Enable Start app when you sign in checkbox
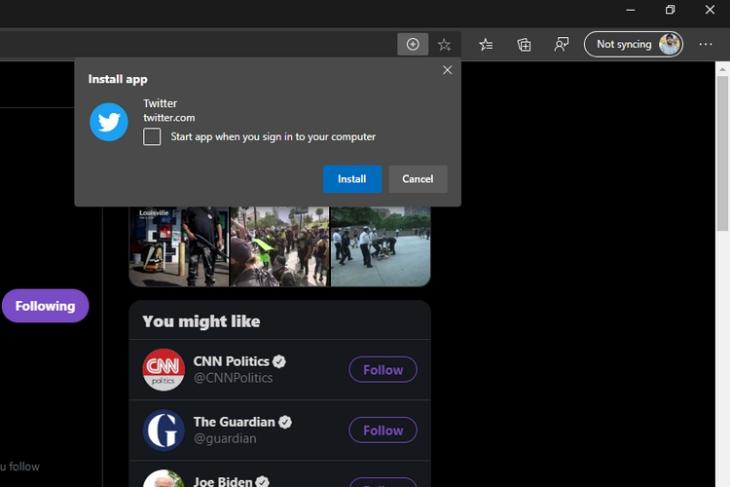 pos(152,137)
